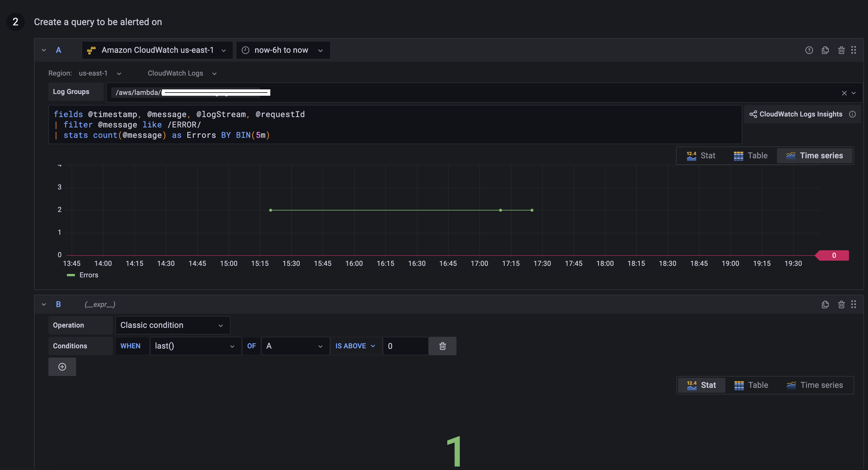Screen dimensions: 868x470
Task: Collapse query A row
Action: (44, 50)
